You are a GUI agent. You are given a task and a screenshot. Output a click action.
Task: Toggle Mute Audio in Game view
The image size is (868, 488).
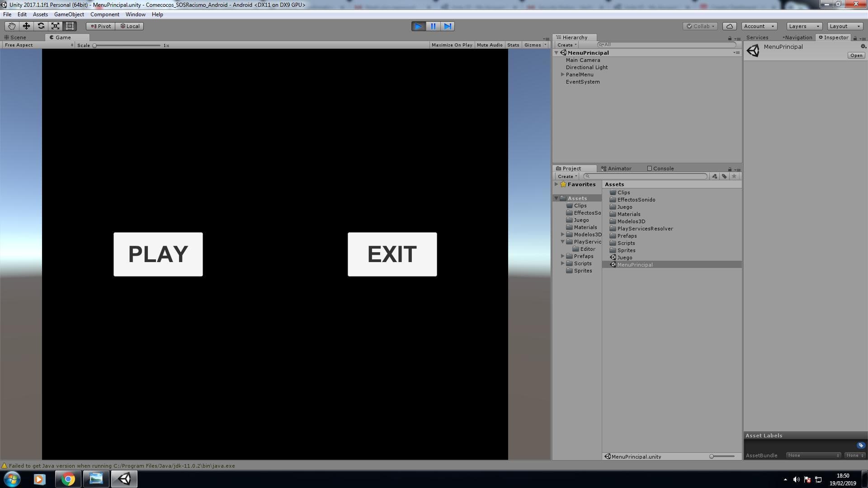[490, 45]
